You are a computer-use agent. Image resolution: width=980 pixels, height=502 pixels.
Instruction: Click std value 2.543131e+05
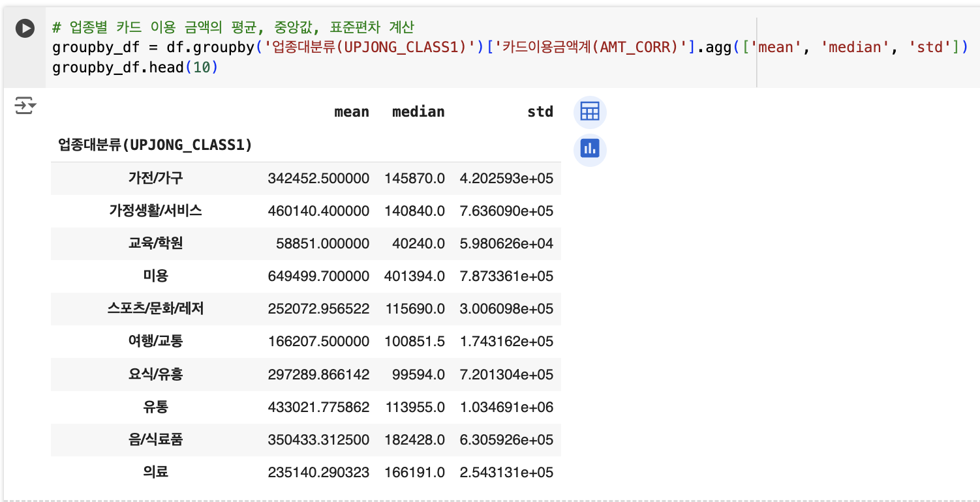click(x=506, y=472)
